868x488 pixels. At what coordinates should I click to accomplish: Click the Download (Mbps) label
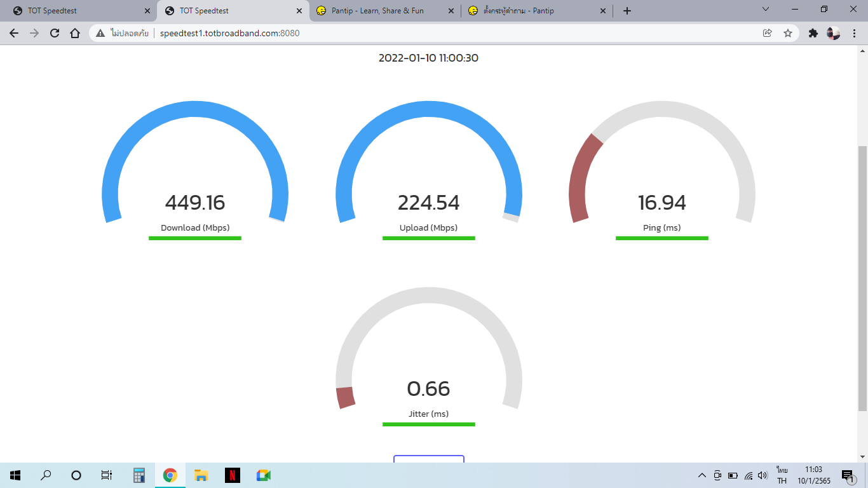pos(195,227)
